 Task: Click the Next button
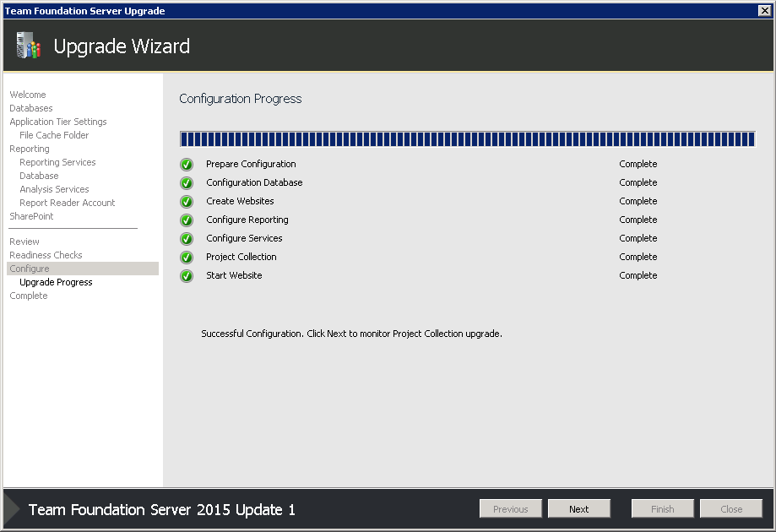[x=578, y=508]
